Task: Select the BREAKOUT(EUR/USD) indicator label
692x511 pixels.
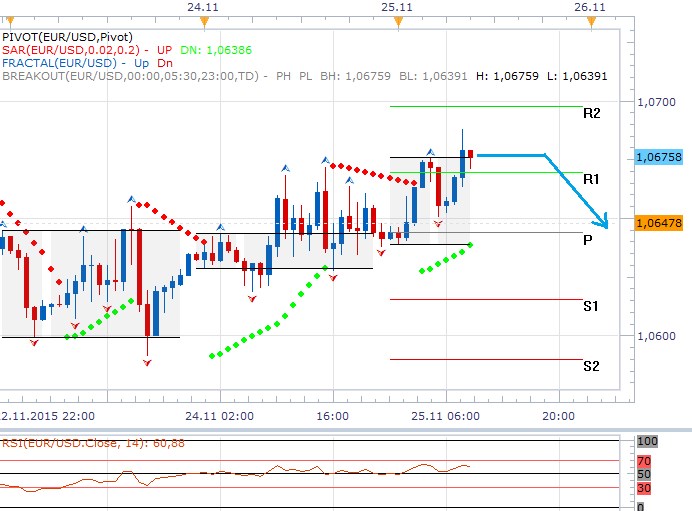Action: pyautogui.click(x=130, y=74)
